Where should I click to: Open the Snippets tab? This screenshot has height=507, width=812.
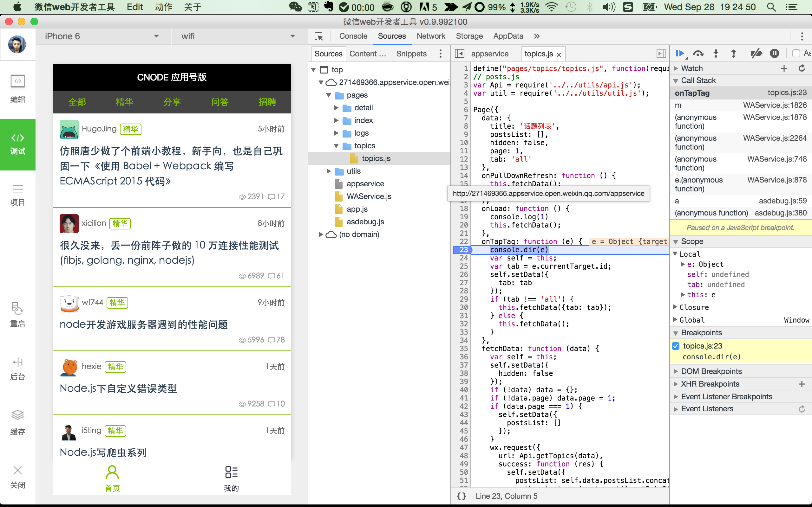click(x=411, y=54)
